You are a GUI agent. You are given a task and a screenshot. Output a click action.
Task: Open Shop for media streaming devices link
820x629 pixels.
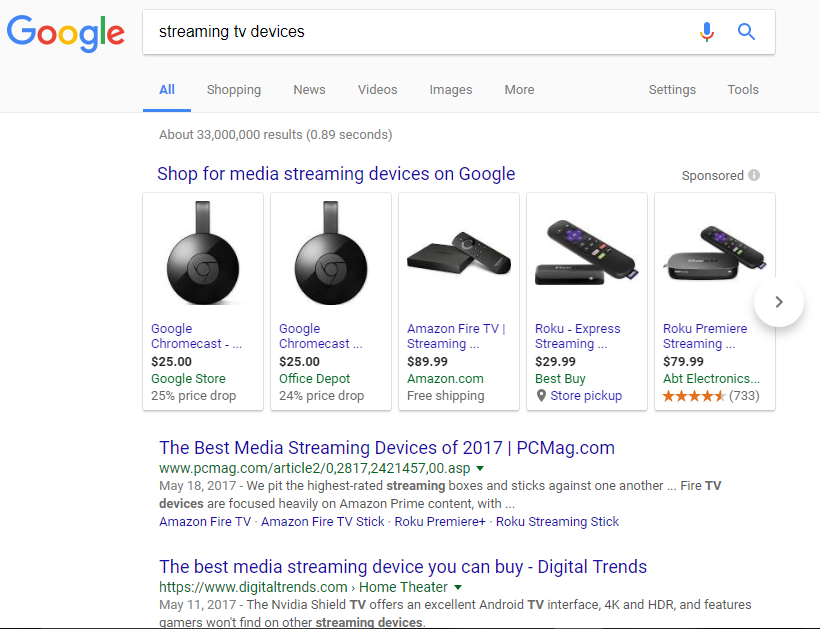coord(336,174)
